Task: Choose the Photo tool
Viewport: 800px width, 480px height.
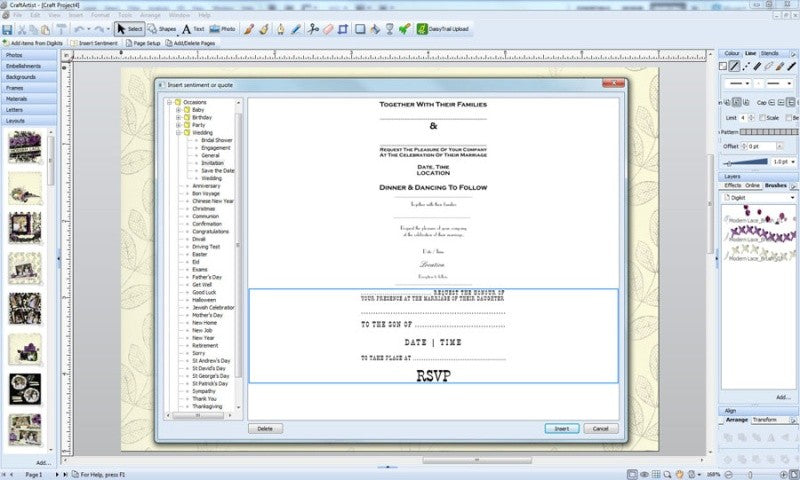Action: pyautogui.click(x=222, y=29)
